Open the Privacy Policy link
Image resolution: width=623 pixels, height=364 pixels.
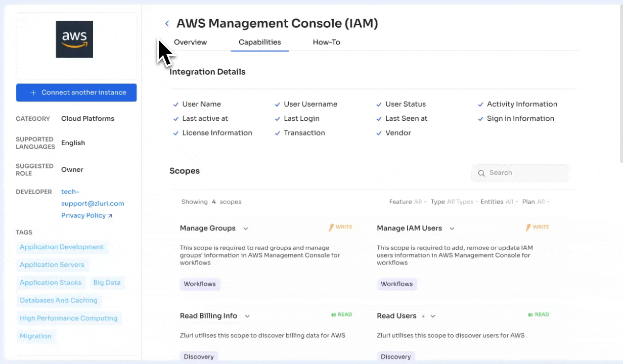(83, 215)
